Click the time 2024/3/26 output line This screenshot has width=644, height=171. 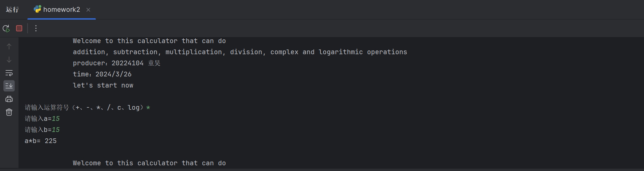coord(102,74)
